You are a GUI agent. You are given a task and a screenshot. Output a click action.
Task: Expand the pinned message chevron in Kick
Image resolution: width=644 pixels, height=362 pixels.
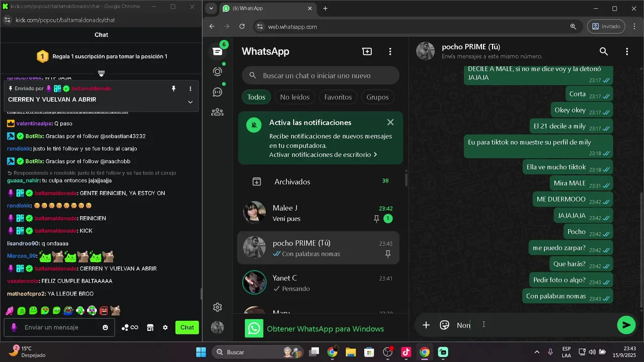(x=190, y=102)
